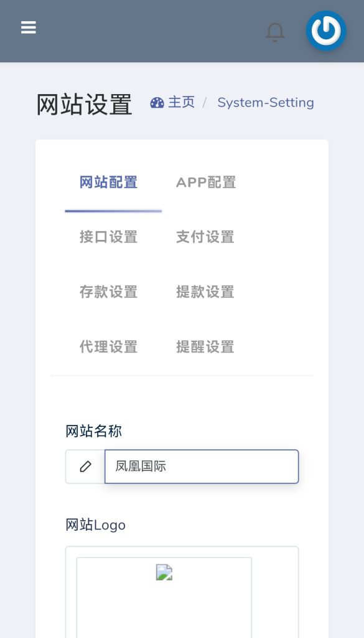
Task: Select the 存款设置 tab
Action: pyautogui.click(x=109, y=292)
